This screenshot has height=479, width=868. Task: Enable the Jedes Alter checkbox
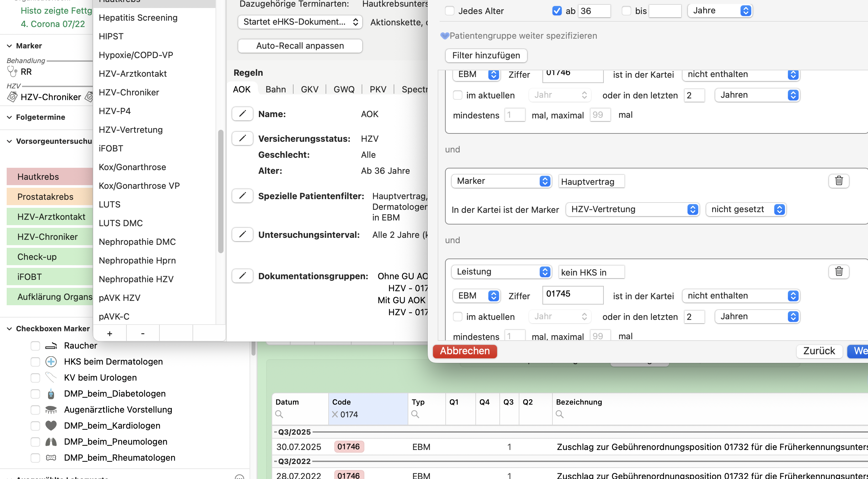(x=449, y=11)
